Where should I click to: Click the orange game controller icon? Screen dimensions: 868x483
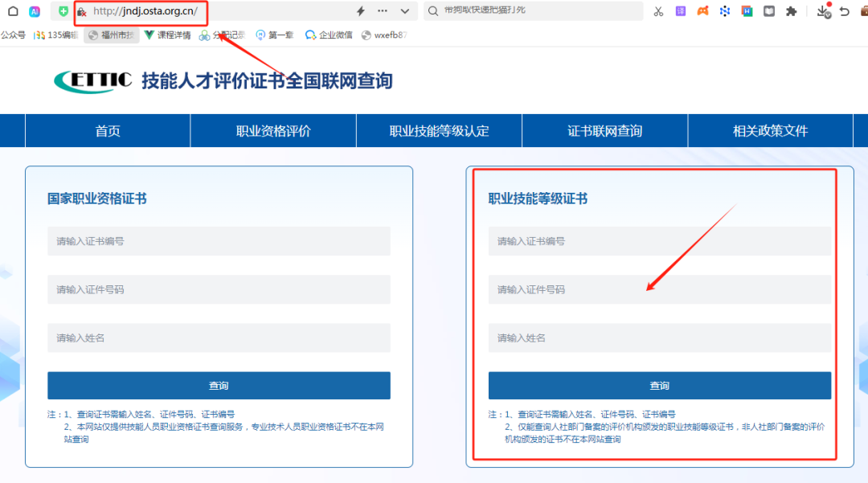702,11
